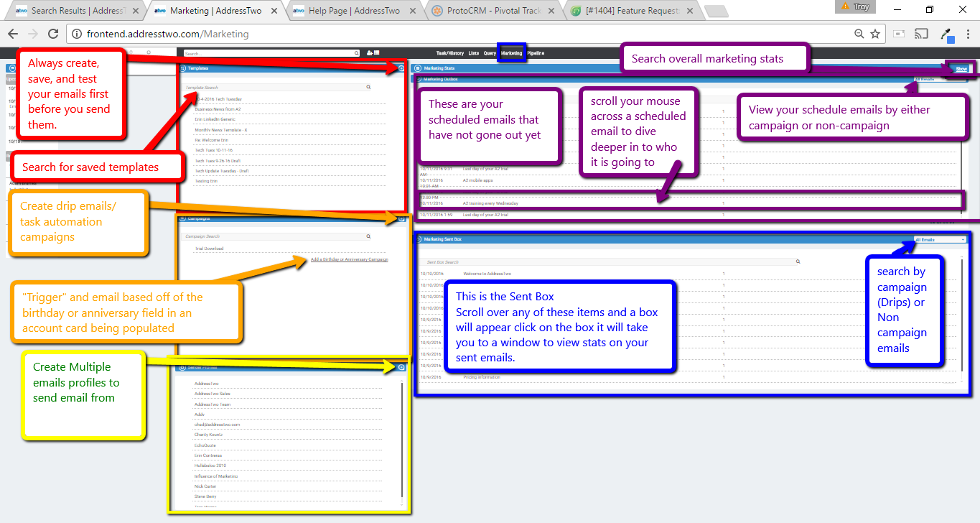The width and height of the screenshot is (980, 523).
Task: Select the AddressTwo Team sender profile
Action: coord(213,404)
